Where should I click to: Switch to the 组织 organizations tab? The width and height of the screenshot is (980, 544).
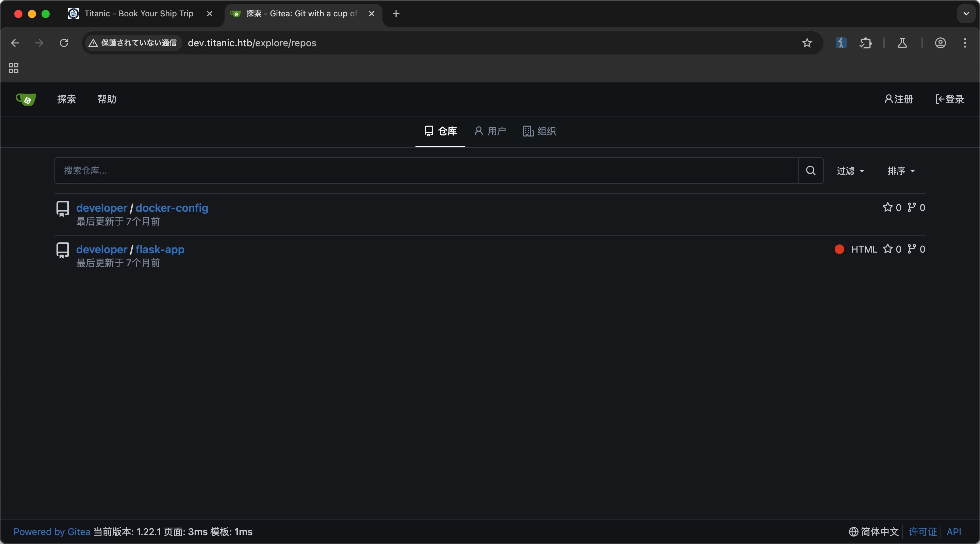539,131
